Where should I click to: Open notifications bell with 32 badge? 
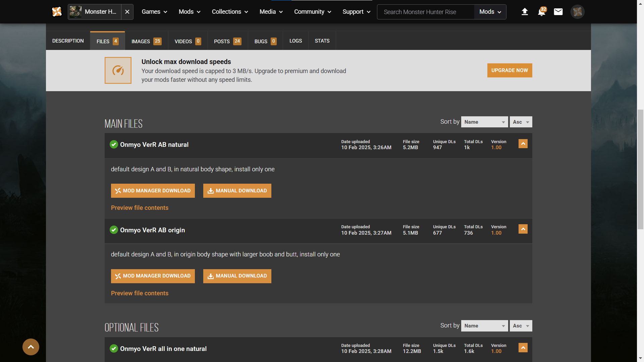coord(542,12)
